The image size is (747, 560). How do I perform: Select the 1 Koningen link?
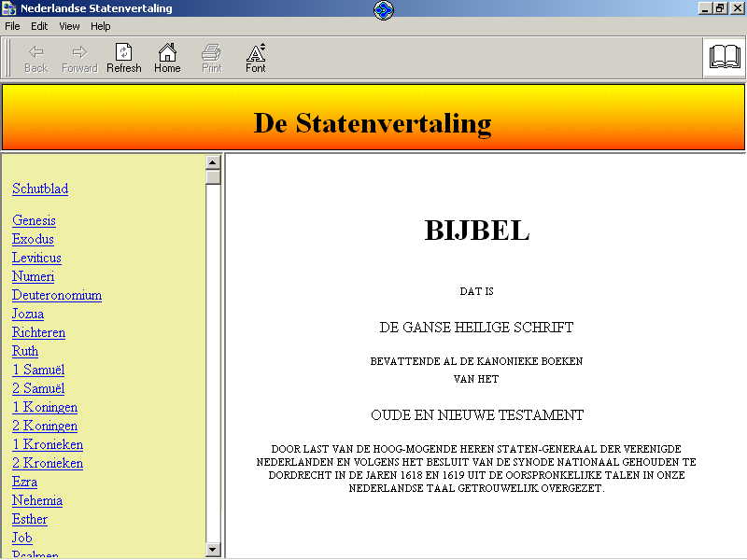pyautogui.click(x=45, y=407)
